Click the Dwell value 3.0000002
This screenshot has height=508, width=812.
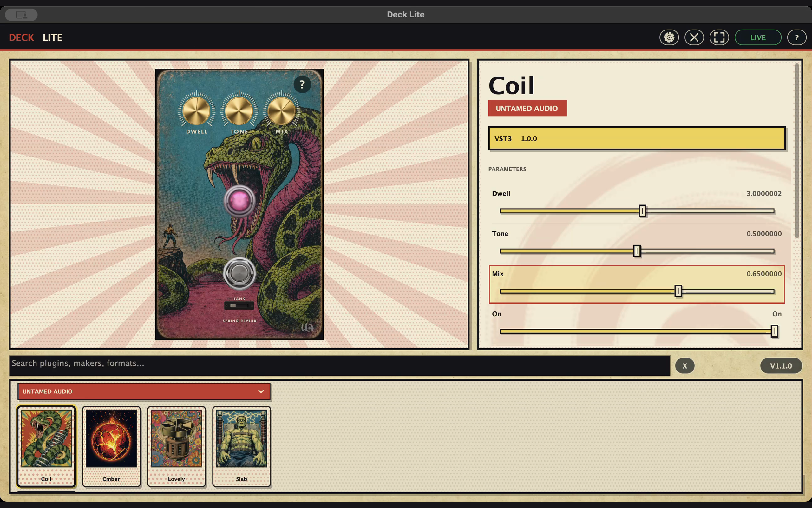[764, 194]
